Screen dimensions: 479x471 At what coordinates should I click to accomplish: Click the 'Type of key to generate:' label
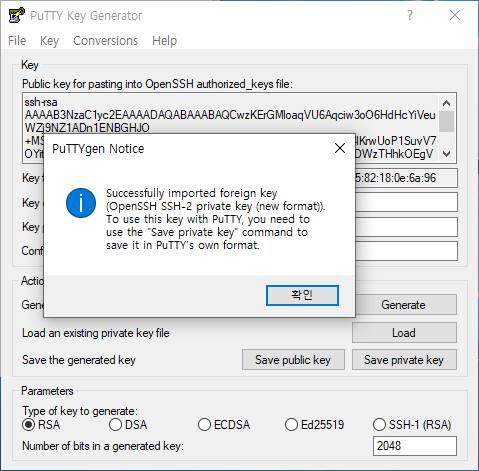[x=80, y=411]
